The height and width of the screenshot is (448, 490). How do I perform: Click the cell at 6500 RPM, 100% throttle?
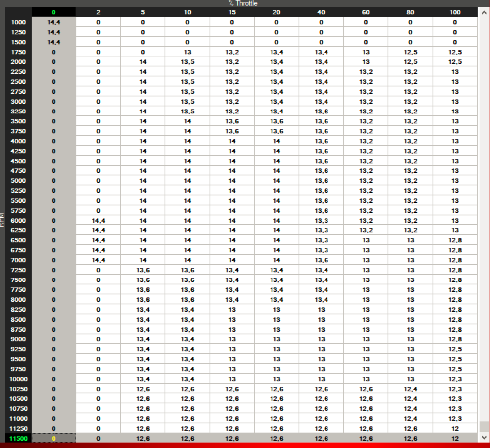pyautogui.click(x=455, y=240)
